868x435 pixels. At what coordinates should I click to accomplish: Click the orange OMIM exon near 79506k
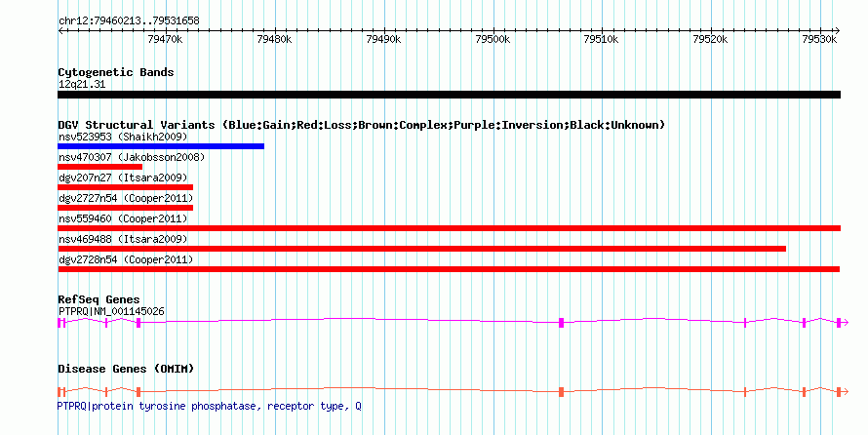click(x=562, y=392)
